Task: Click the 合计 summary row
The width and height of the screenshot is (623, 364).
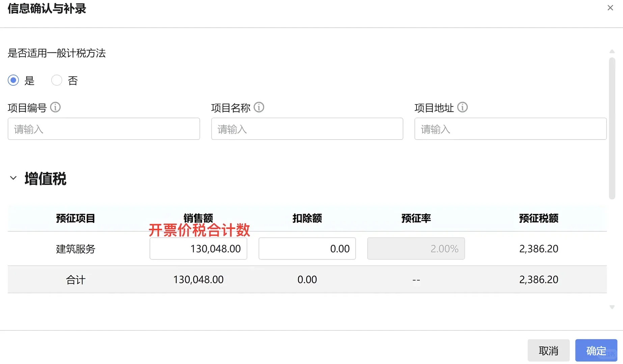Action: 75,279
